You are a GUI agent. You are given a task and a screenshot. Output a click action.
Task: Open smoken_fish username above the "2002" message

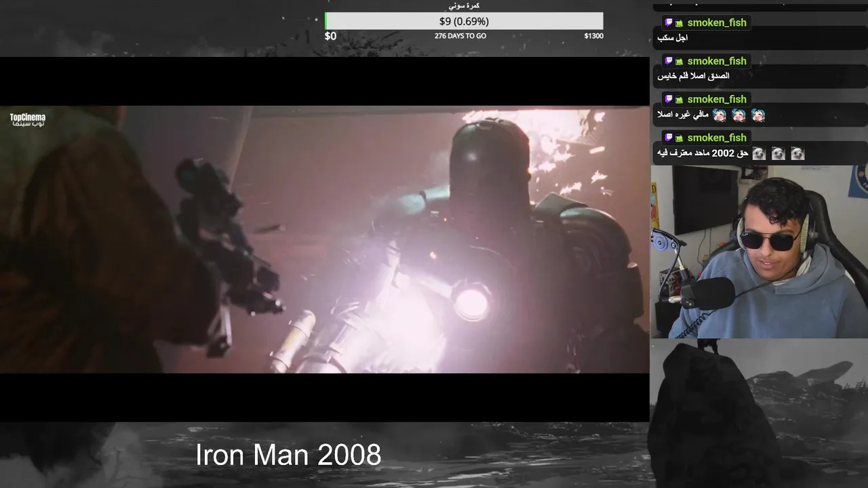717,138
